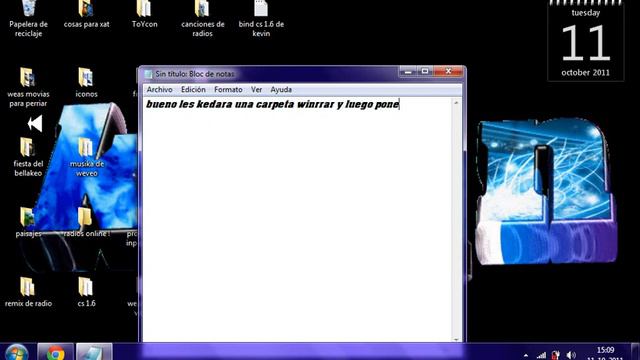Click the october 2011 calendar label
The width and height of the screenshot is (640, 360).
(x=585, y=73)
